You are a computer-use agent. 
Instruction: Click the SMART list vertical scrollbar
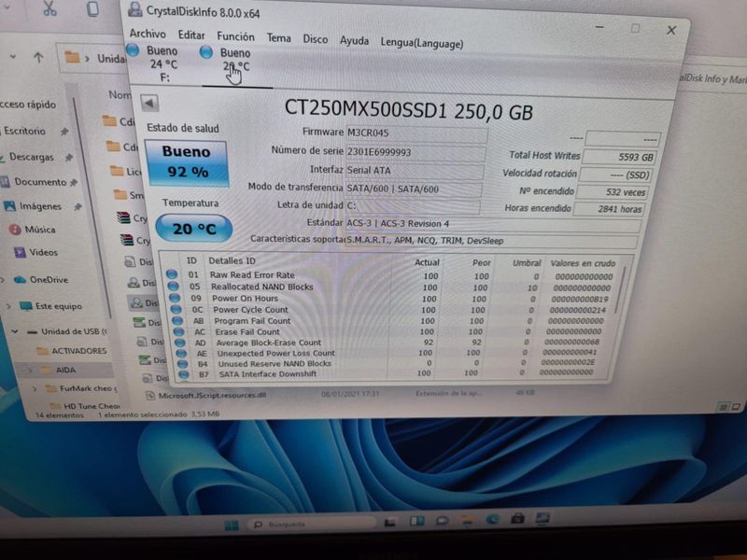point(621,291)
